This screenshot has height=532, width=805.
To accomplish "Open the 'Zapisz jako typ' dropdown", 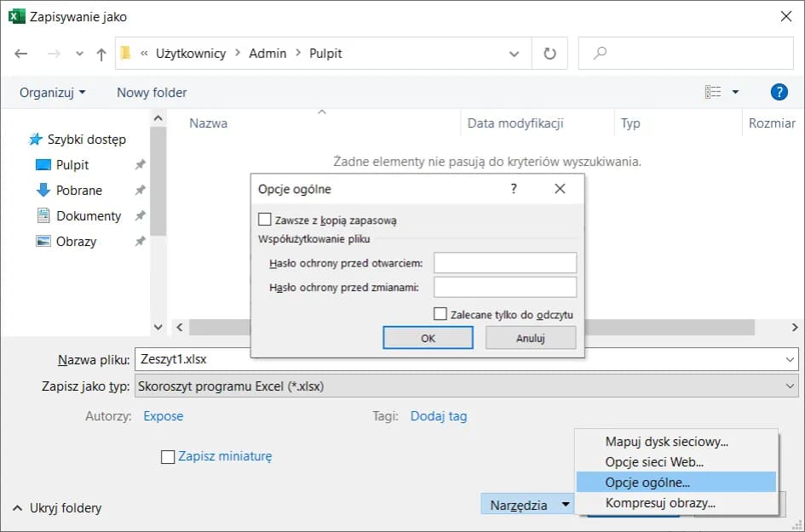I will tap(791, 386).
